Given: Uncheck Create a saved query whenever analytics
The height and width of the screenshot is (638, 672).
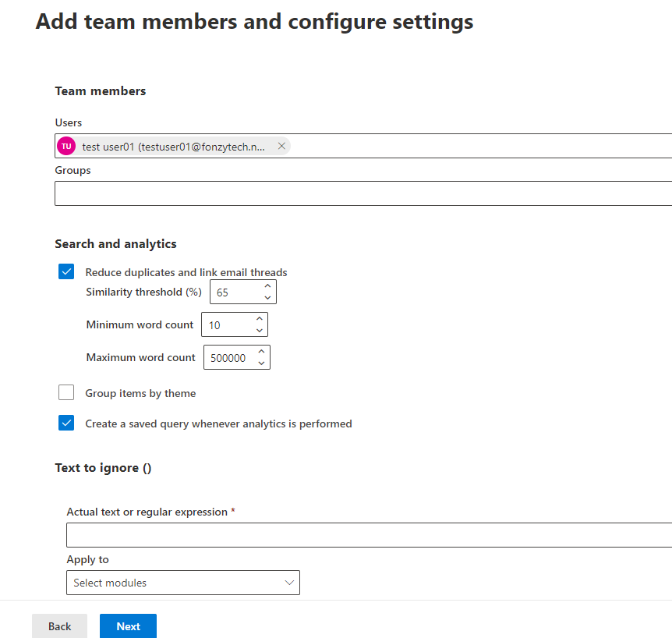Looking at the screenshot, I should click(x=66, y=423).
